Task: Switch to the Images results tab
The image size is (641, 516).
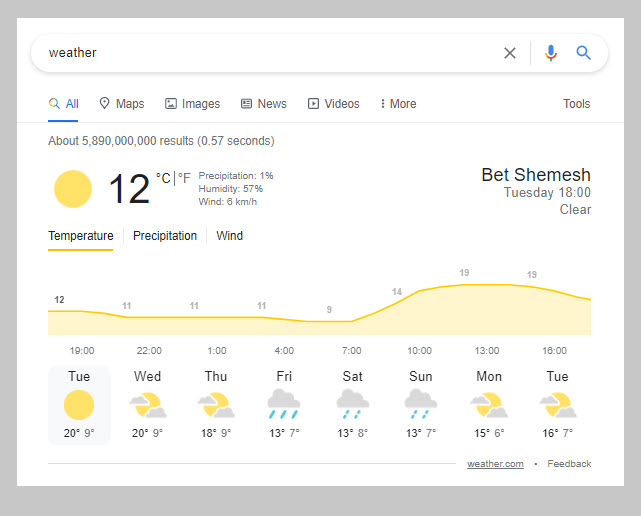Action: (192, 104)
